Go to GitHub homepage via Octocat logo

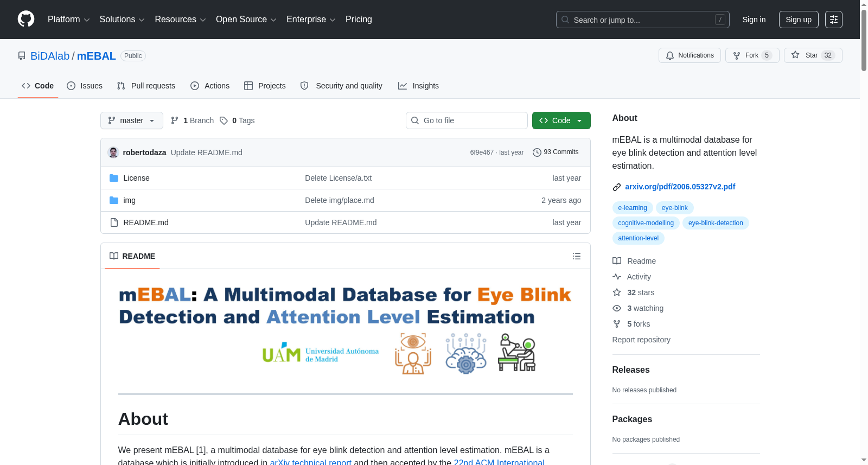click(26, 20)
